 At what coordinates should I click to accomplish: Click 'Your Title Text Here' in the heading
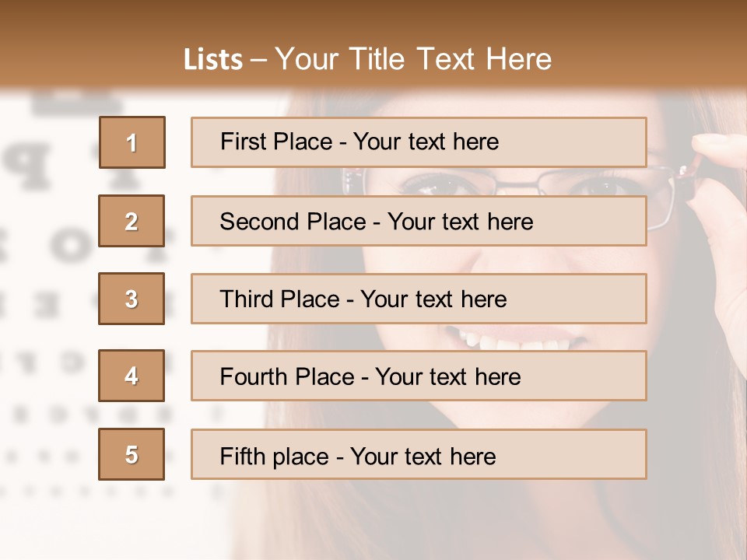pyautogui.click(x=413, y=59)
